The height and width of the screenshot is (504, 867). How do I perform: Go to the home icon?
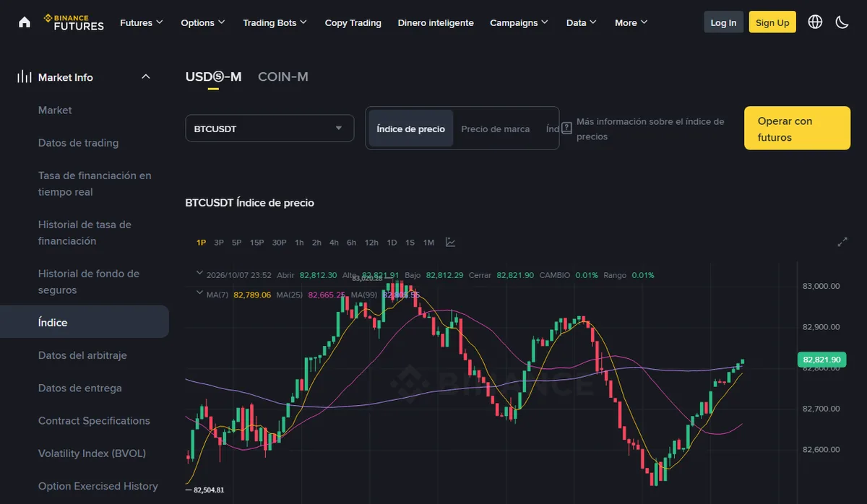[x=25, y=22]
